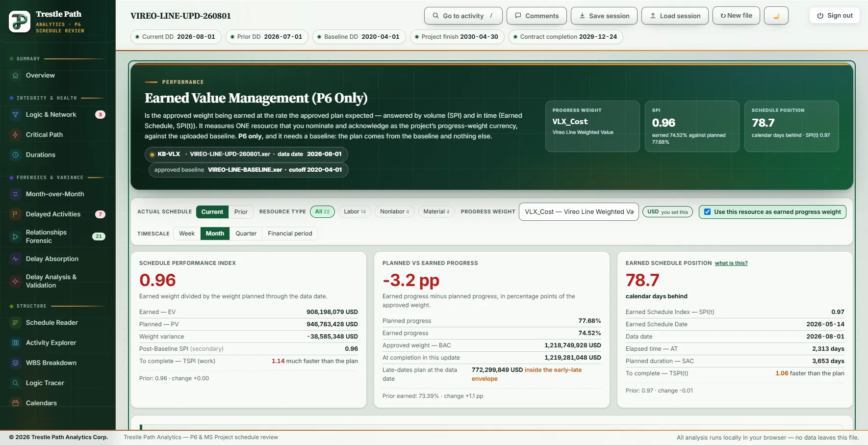The height and width of the screenshot is (445, 868).
Task: Open Overview via its home icon
Action: (x=15, y=76)
